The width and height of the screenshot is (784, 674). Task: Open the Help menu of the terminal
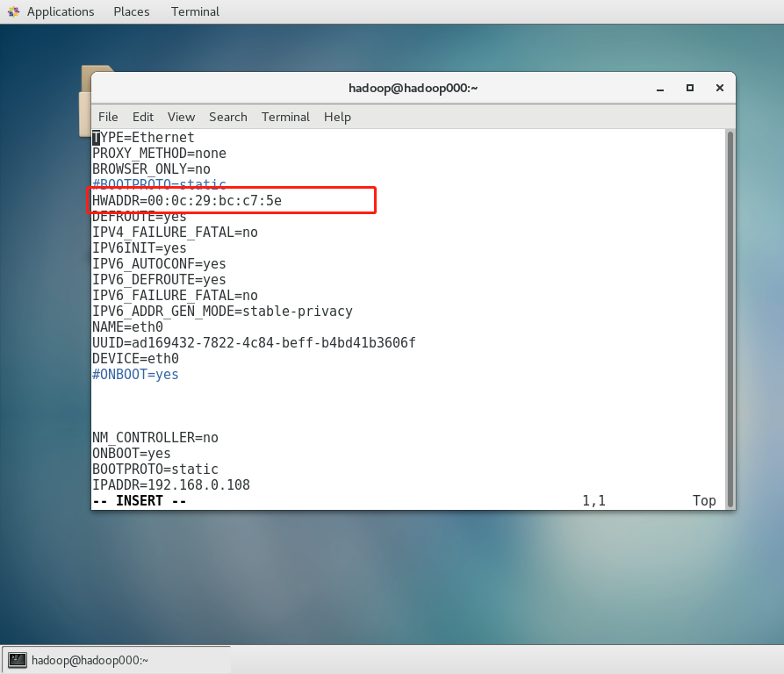(337, 117)
